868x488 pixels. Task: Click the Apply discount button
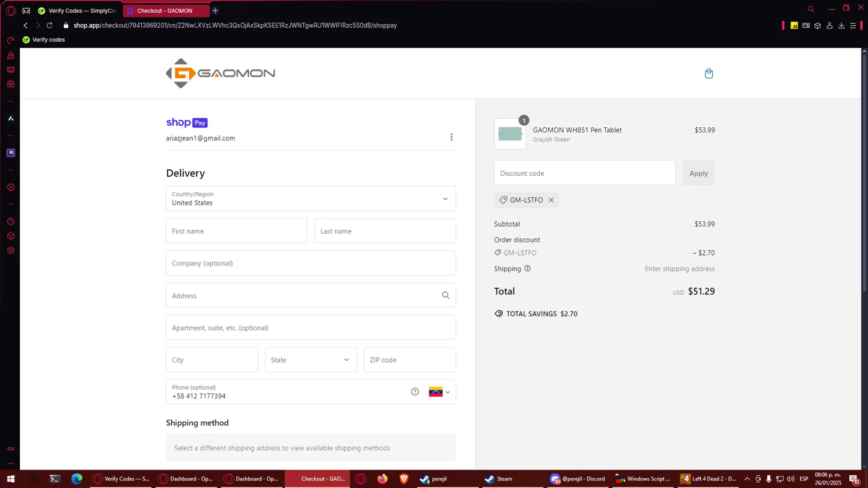coord(698,173)
